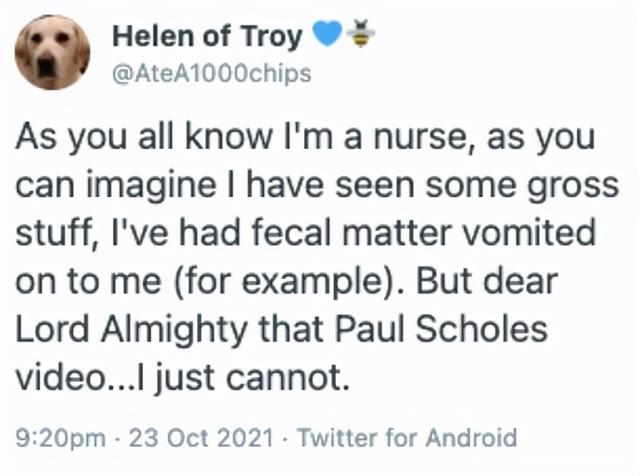Click the words Paul Scholes in tweet

pyautogui.click(x=441, y=329)
